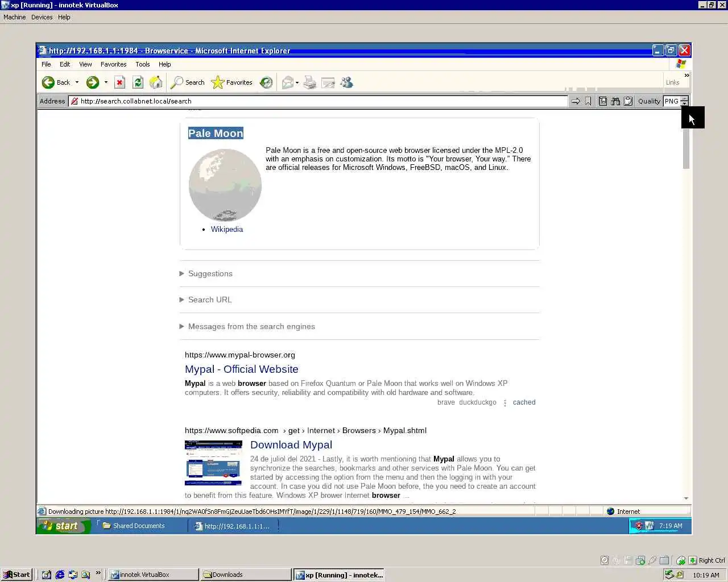Viewport: 728px width, 582px height.
Task: Open the Wikipedia link under Pale Moon
Action: click(x=227, y=229)
